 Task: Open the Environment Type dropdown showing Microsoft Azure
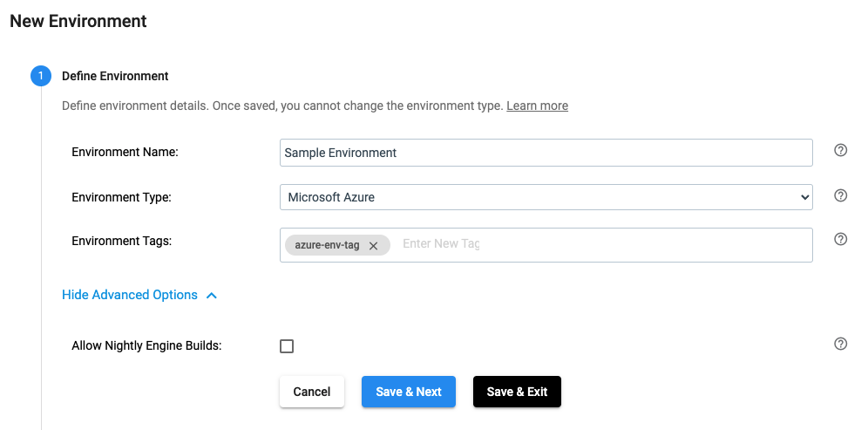pos(546,197)
